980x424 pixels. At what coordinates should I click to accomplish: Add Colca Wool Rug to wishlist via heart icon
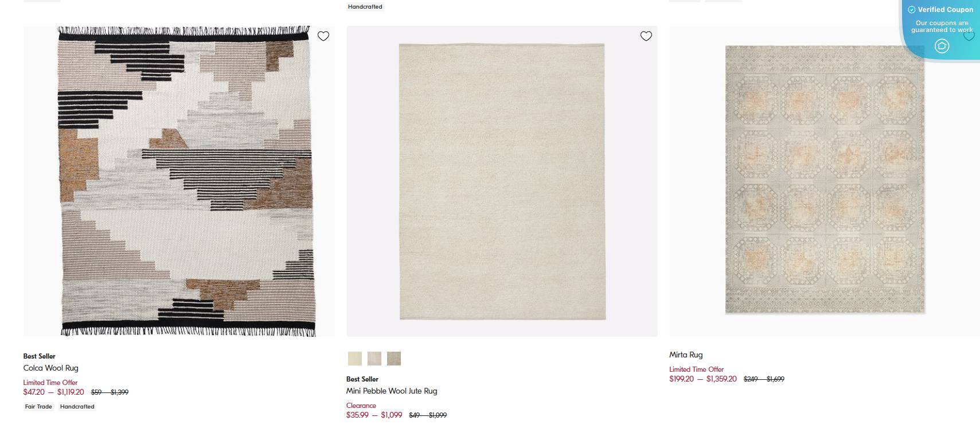(x=323, y=36)
